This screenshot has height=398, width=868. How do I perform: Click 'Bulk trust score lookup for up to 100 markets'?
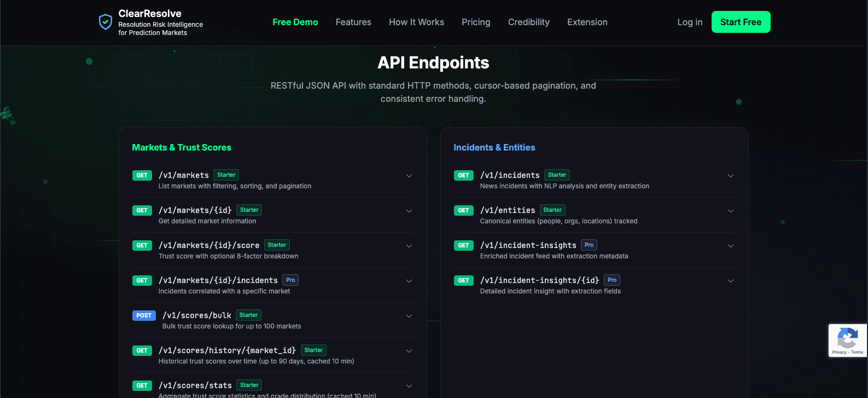pyautogui.click(x=232, y=326)
